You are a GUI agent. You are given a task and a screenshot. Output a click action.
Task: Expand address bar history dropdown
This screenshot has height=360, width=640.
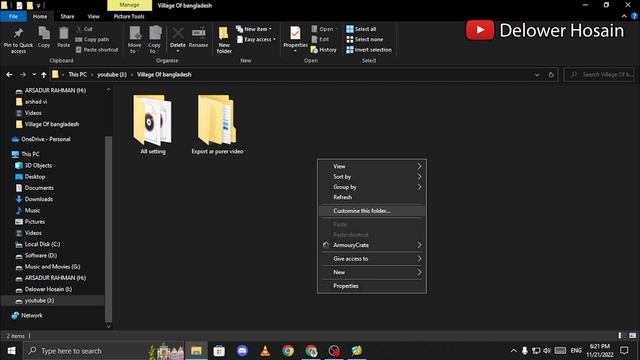[x=537, y=75]
